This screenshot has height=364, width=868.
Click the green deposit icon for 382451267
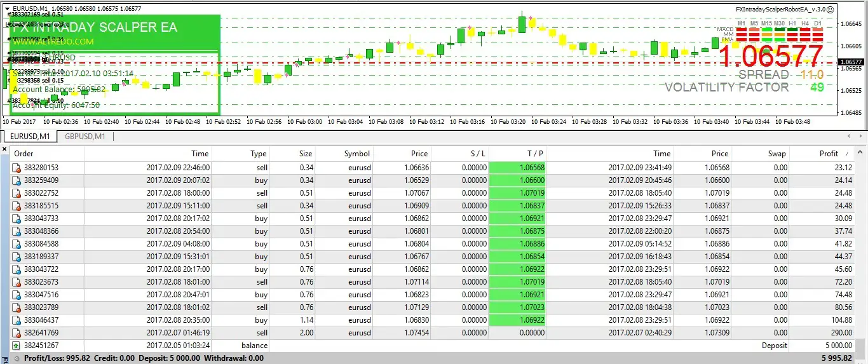[17, 346]
